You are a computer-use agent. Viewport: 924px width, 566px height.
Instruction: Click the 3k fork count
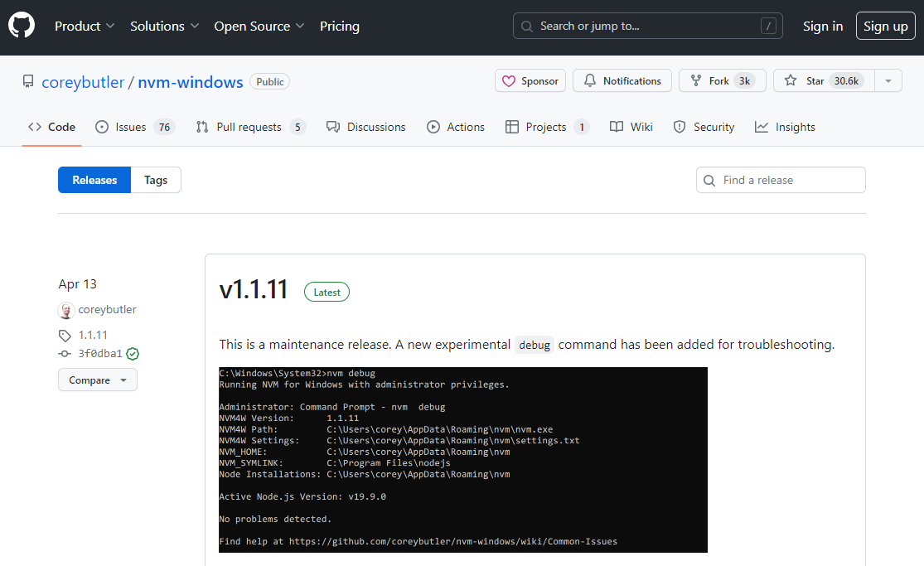[745, 80]
